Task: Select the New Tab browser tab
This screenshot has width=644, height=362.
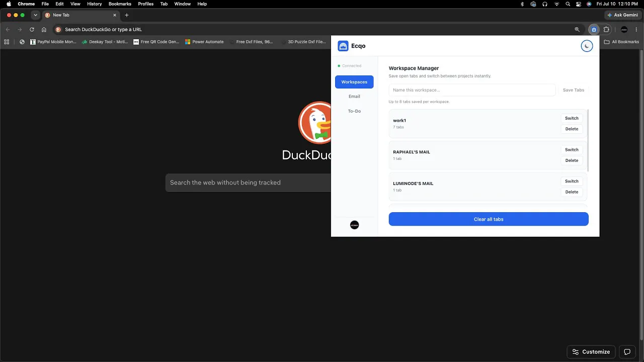Action: tap(81, 15)
